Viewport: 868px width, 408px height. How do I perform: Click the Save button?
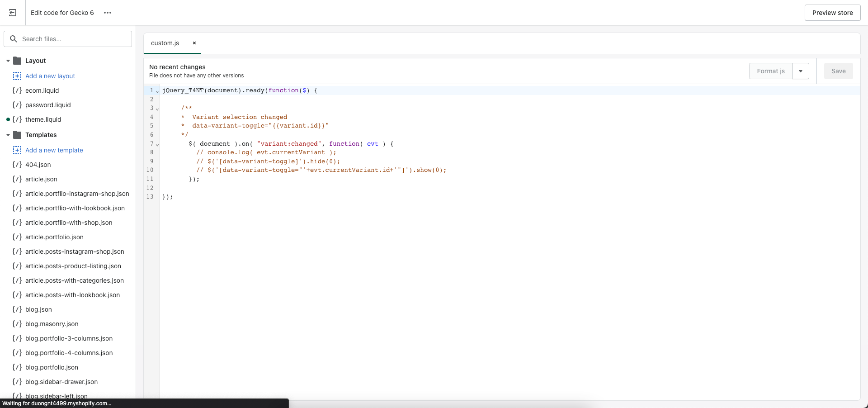click(838, 71)
